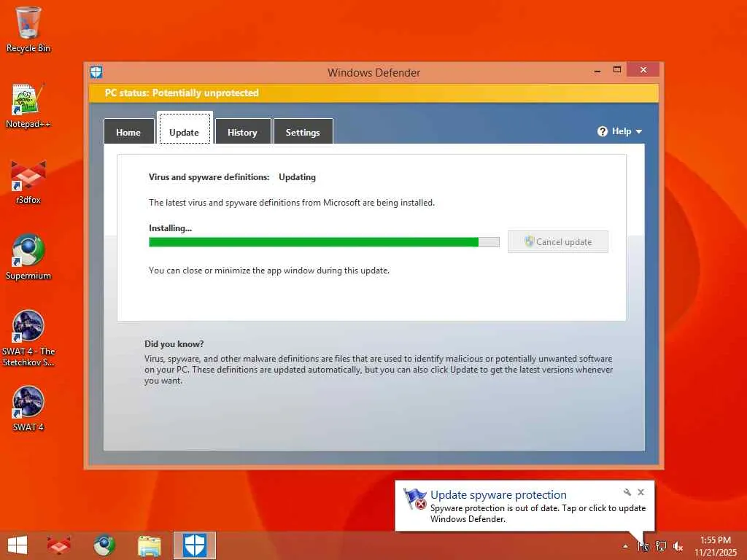Click Update spyware protection notification title
Image resolution: width=747 pixels, height=560 pixels.
[498, 495]
